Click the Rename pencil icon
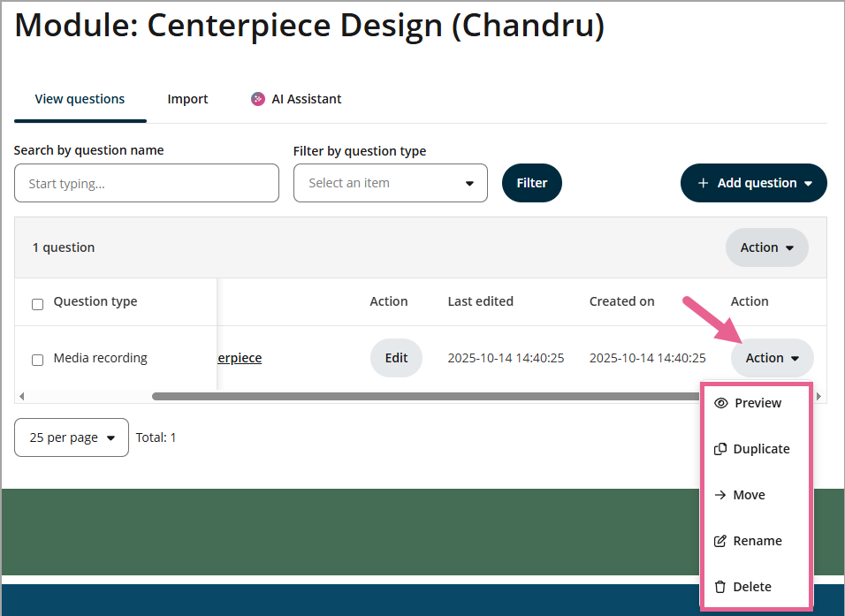 [720, 541]
